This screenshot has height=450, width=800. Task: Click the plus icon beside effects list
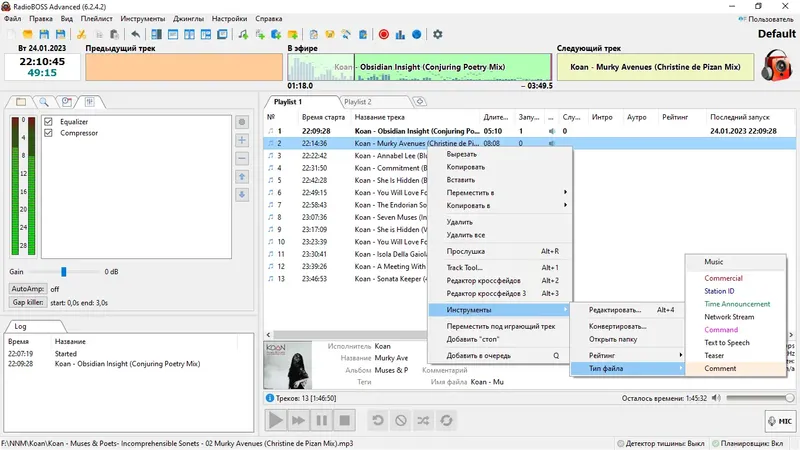coord(241,140)
